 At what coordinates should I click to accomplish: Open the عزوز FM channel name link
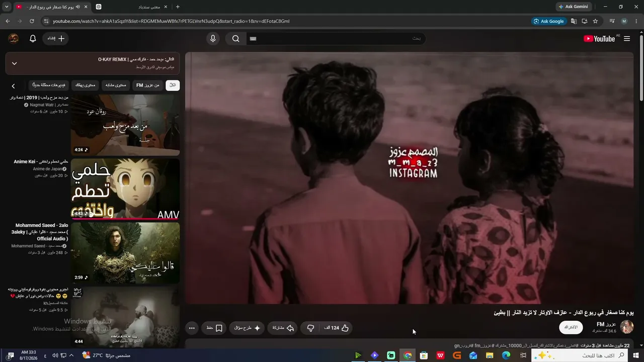point(606,324)
